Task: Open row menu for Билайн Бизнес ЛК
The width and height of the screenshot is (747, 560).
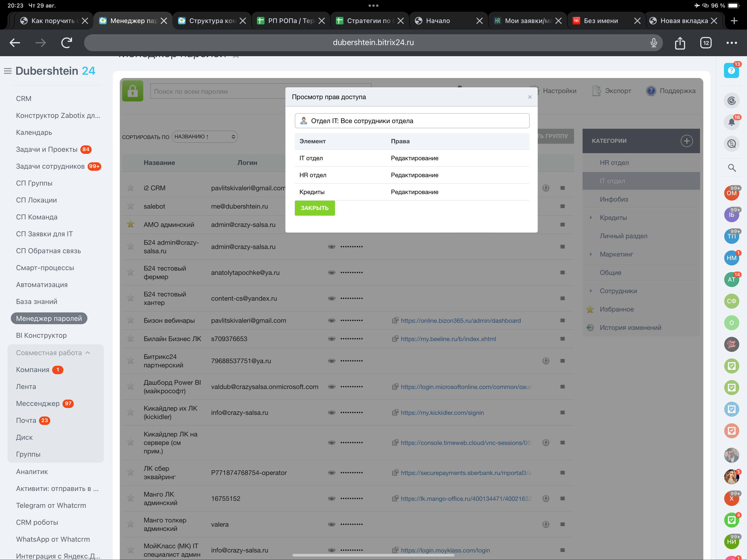Action: [x=563, y=339]
